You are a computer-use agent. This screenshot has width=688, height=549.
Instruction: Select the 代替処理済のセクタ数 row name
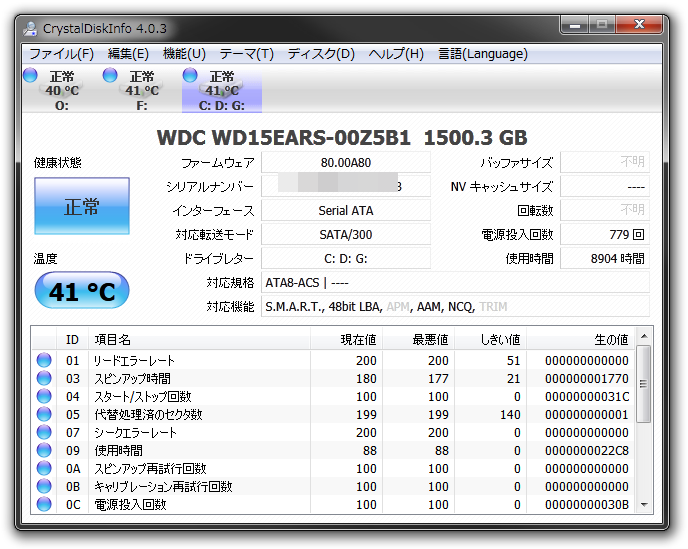click(x=148, y=415)
